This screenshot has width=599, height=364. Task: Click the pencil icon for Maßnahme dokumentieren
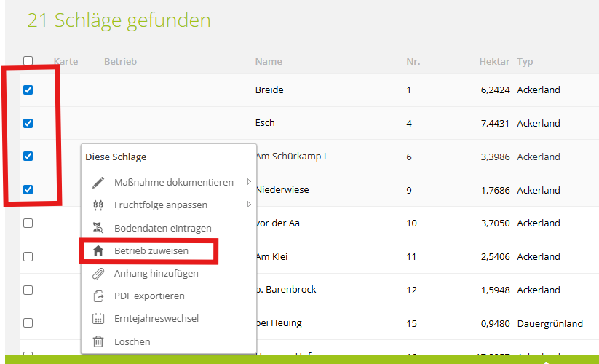98,182
